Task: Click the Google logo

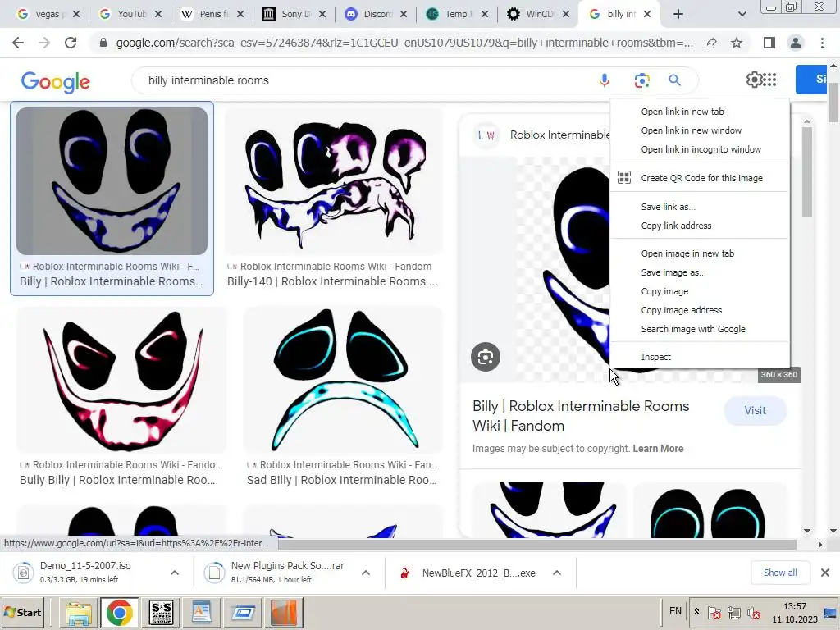Action: (55, 82)
